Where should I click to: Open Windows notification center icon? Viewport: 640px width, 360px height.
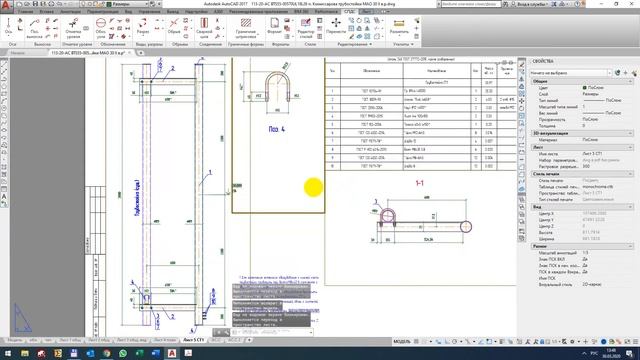pyautogui.click(x=629, y=353)
